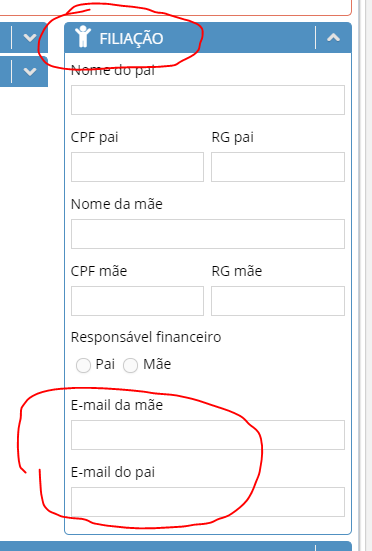Expand the upper left panel's down chevron
Image resolution: width=372 pixels, height=551 pixels.
pos(30,37)
